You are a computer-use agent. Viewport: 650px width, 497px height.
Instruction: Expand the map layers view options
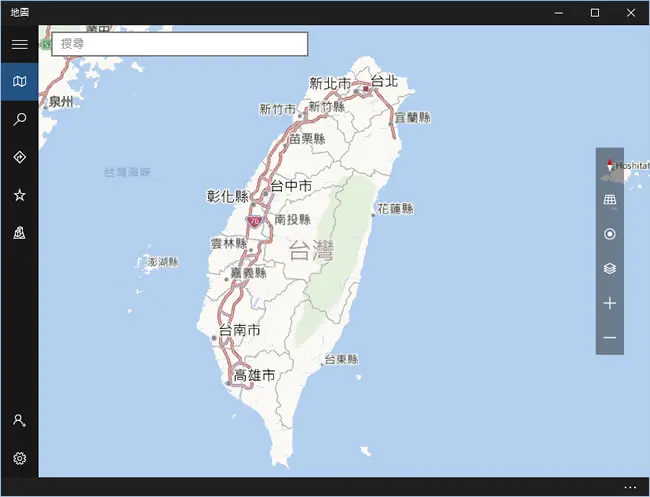609,269
